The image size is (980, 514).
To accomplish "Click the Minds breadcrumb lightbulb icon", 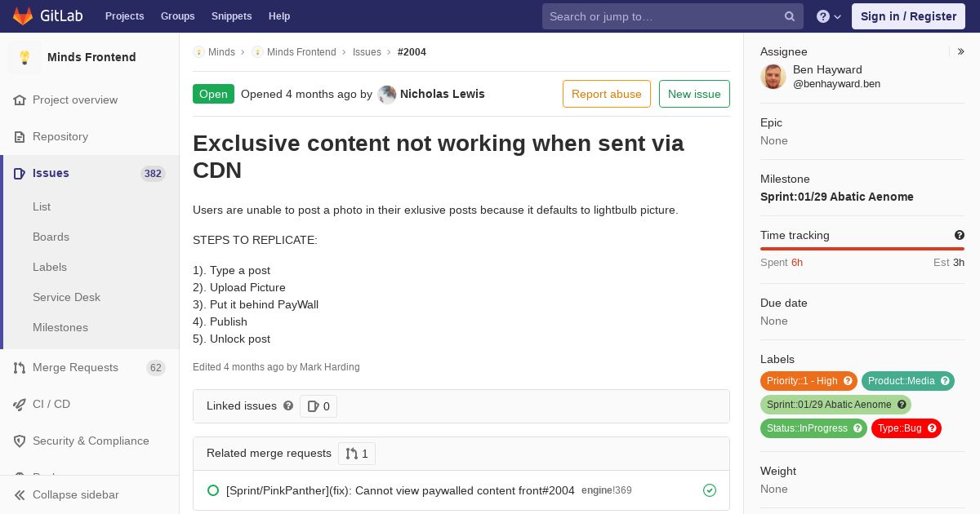I will (198, 52).
